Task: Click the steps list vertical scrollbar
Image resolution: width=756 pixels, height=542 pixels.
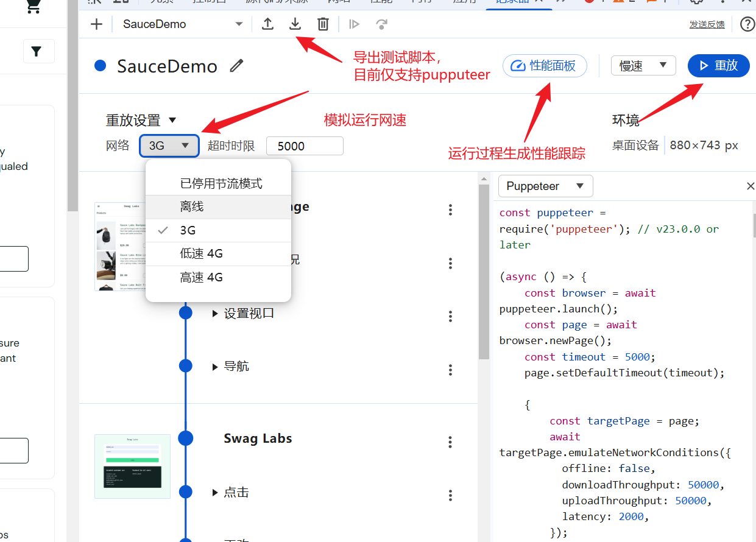Action: tap(484, 271)
